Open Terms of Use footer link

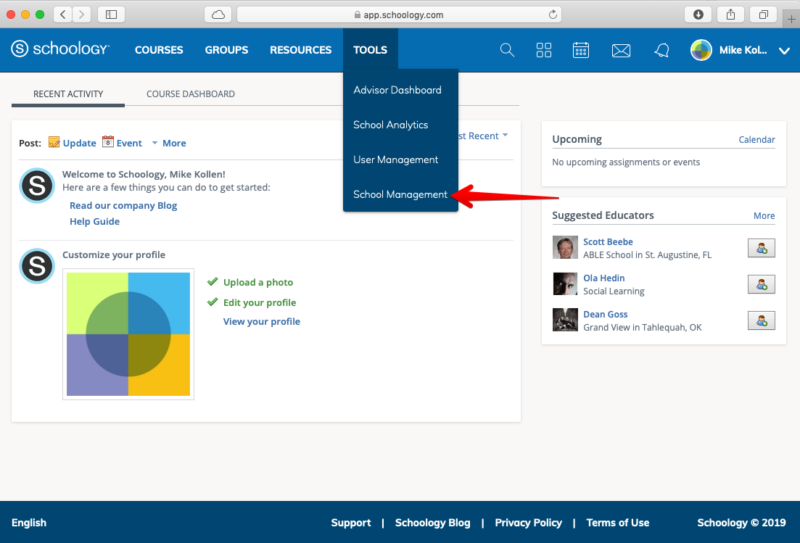pyautogui.click(x=618, y=523)
